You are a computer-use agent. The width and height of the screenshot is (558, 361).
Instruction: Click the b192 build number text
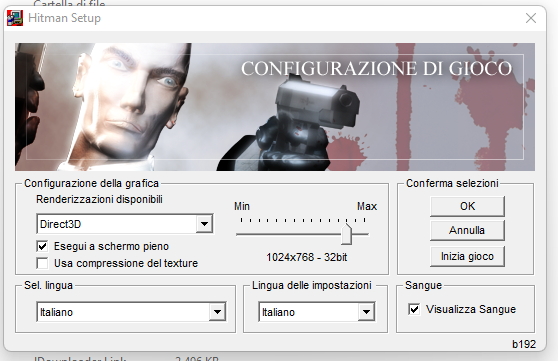(x=524, y=344)
